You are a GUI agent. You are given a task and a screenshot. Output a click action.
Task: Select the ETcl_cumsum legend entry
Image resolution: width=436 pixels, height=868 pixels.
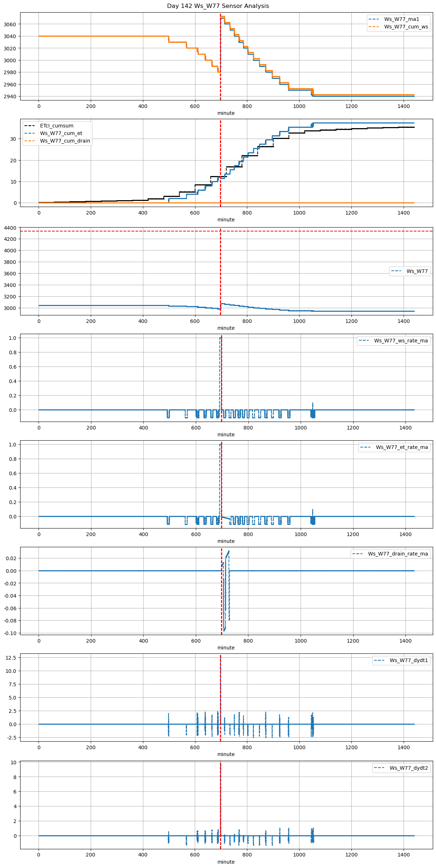tap(57, 126)
